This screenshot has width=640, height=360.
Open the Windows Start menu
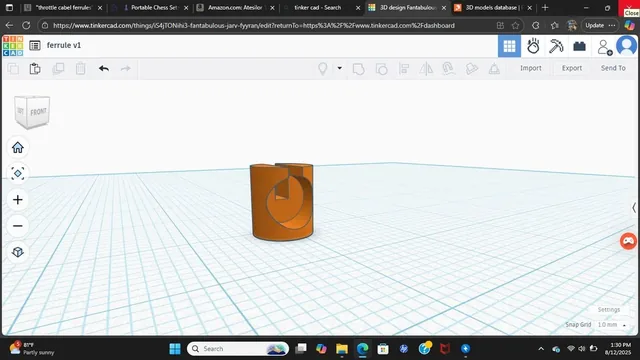(x=175, y=349)
